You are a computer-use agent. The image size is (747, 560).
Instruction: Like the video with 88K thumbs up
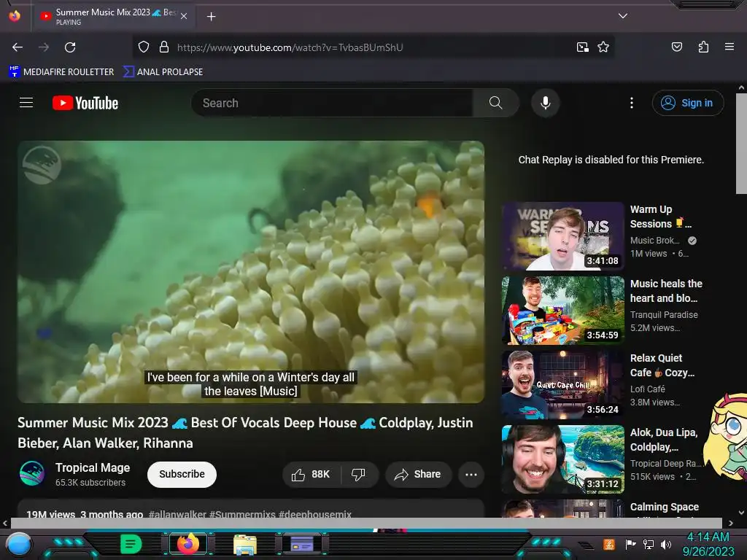[x=311, y=474]
